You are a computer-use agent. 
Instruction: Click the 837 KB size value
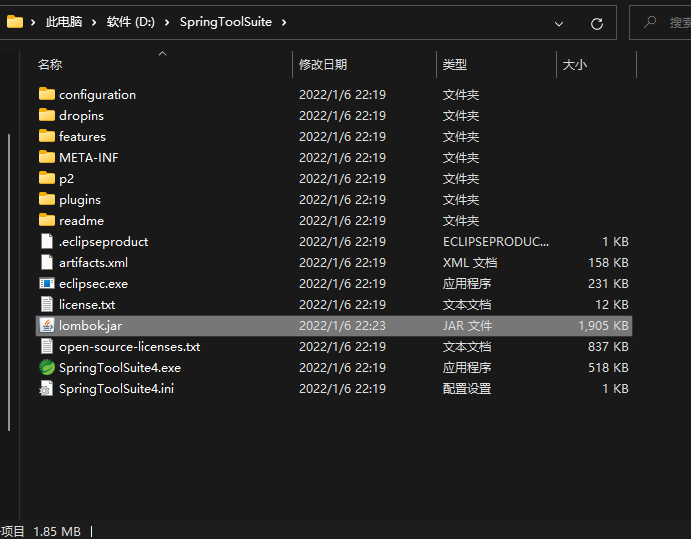tap(608, 347)
